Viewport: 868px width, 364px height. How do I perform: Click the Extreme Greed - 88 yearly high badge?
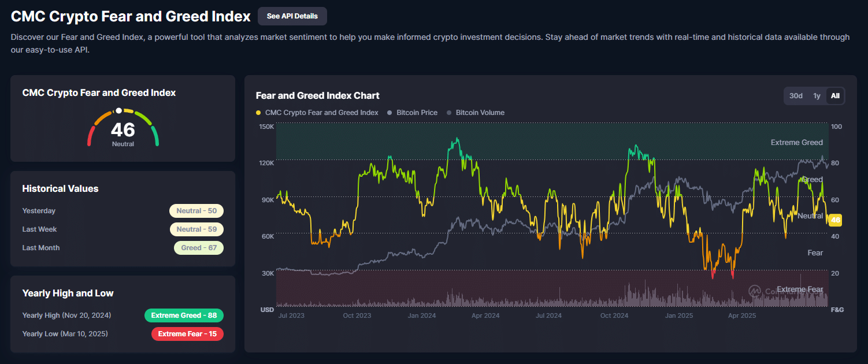[184, 315]
